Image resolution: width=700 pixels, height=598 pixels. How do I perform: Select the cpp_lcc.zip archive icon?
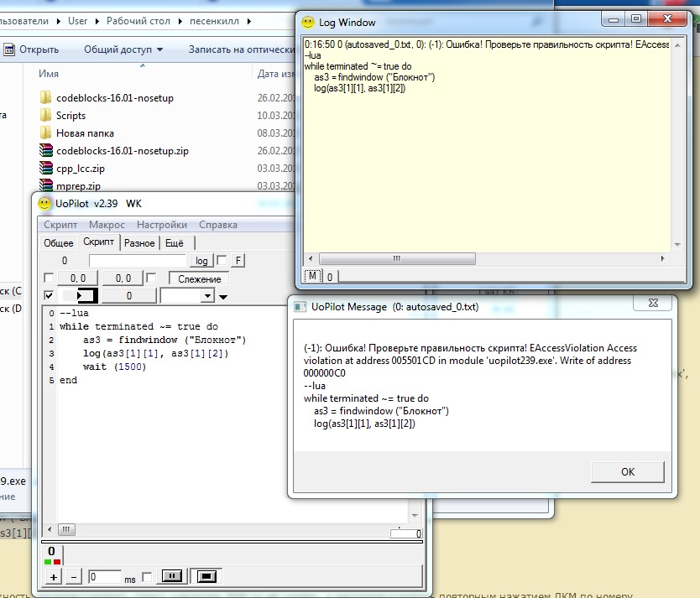click(46, 169)
